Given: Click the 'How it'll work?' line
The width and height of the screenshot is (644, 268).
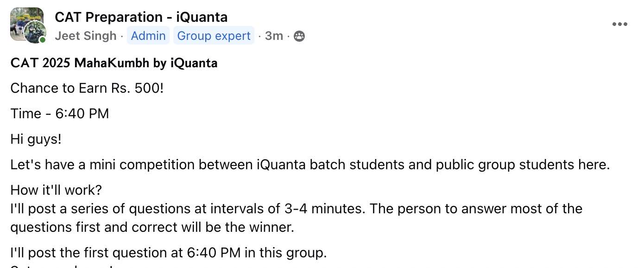Looking at the screenshot, I should (x=56, y=190).
